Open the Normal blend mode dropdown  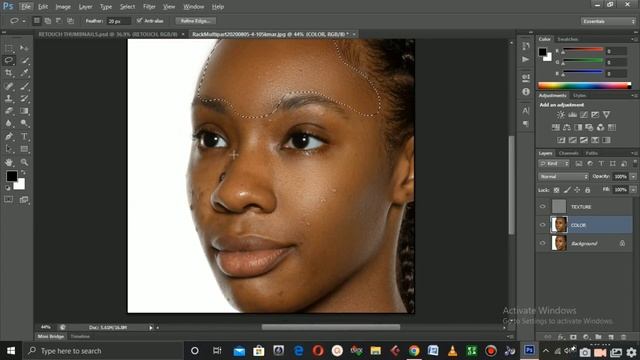pos(563,177)
